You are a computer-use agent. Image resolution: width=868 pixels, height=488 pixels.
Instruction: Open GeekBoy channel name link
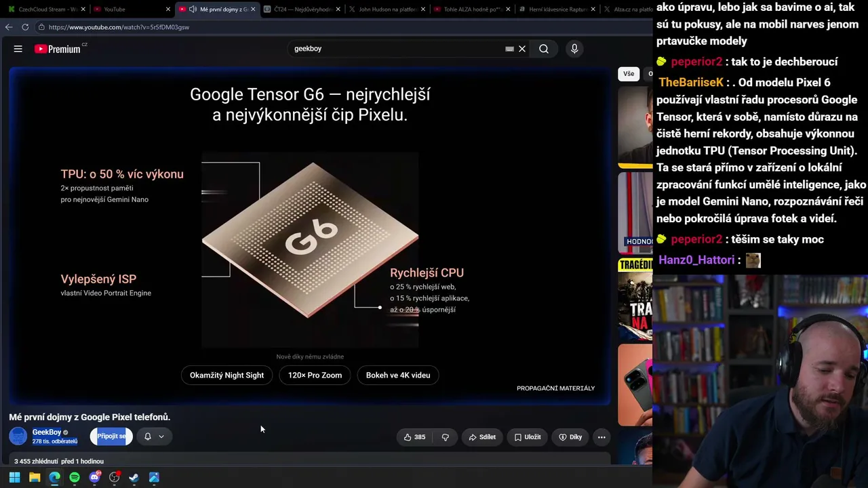click(47, 432)
